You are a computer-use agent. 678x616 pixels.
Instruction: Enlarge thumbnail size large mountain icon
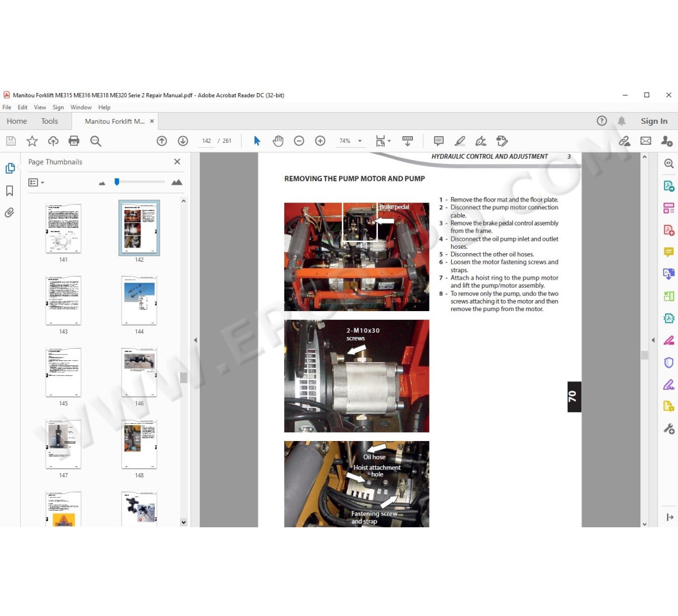[176, 182]
